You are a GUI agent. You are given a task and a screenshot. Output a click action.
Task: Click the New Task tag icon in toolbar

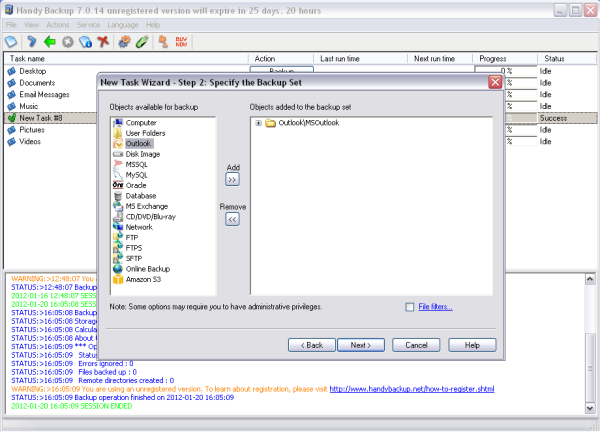click(11, 41)
